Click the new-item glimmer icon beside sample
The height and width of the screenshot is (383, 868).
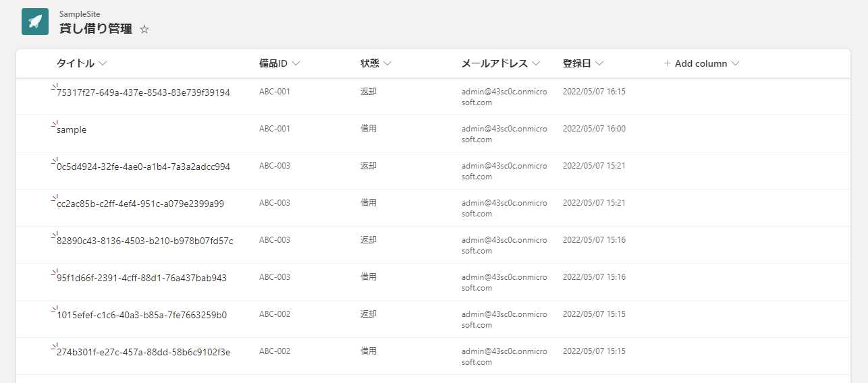pos(55,123)
